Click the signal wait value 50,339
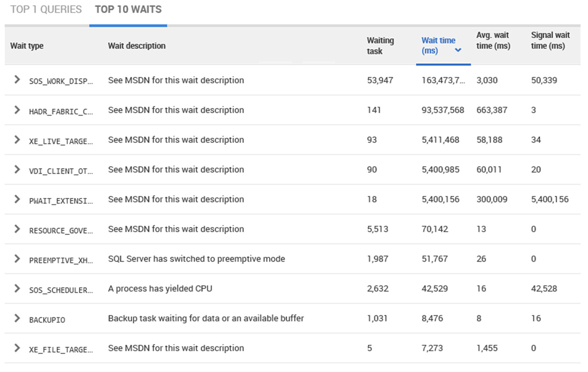 [x=544, y=80]
